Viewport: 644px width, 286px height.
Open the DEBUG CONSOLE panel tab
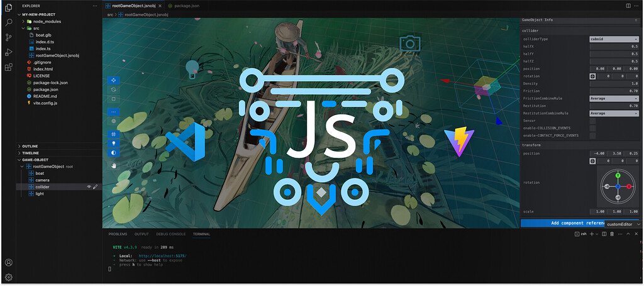click(x=171, y=234)
